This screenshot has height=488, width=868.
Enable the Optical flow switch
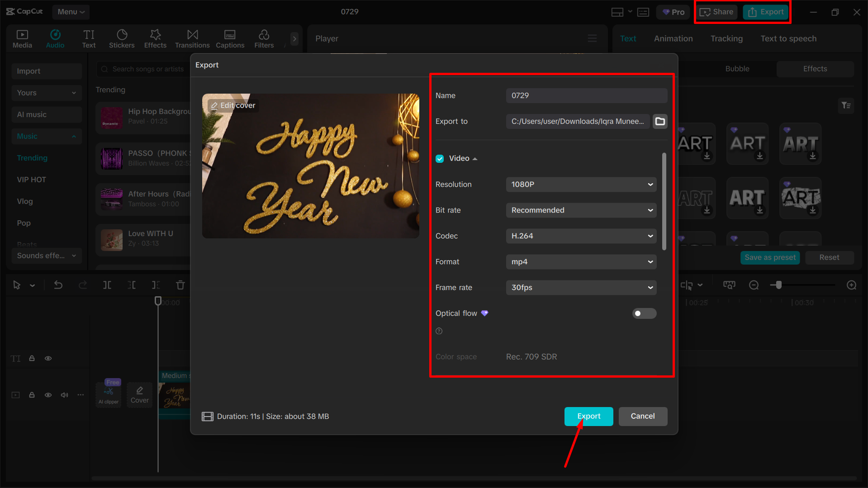(644, 313)
